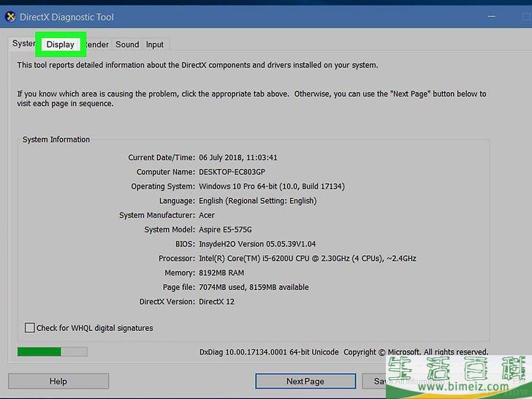Switch to the Display tab
Viewport: 532px width, 399px height.
tap(61, 45)
